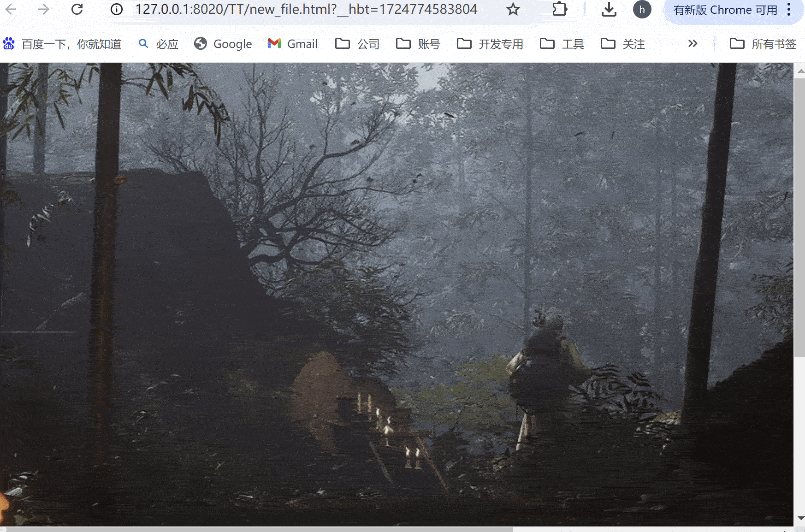Click the vertical scrollbar thumb
Image resolution: width=805 pixels, height=532 pixels.
(799, 217)
